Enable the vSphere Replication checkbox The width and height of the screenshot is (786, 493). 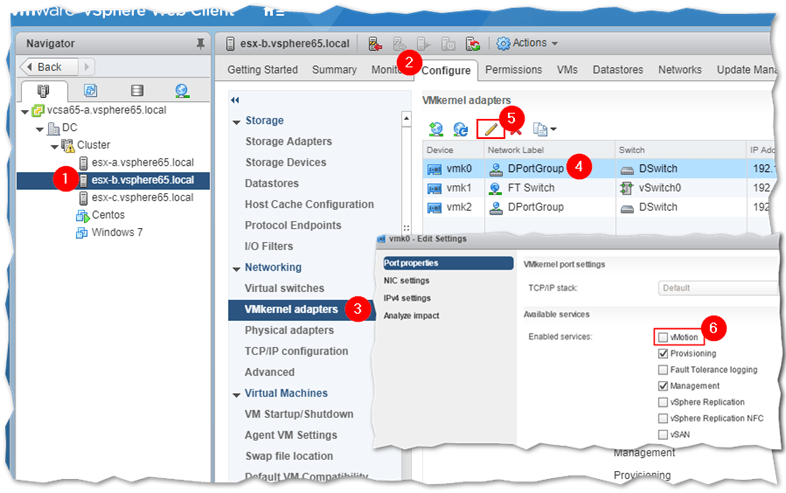point(663,402)
